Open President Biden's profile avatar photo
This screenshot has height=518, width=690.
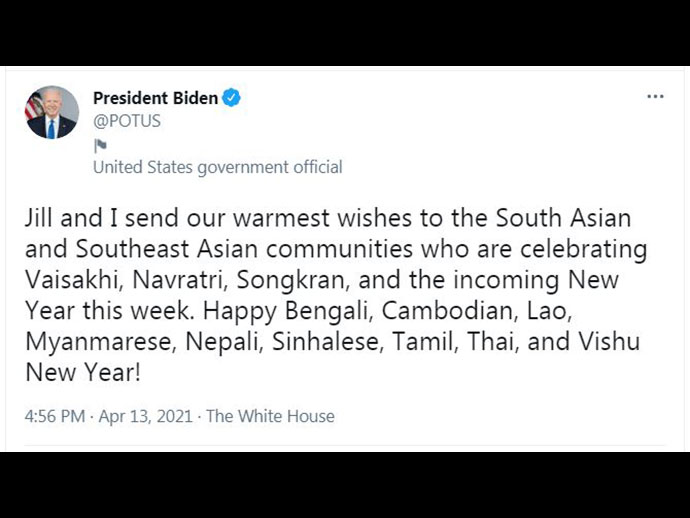(52, 113)
